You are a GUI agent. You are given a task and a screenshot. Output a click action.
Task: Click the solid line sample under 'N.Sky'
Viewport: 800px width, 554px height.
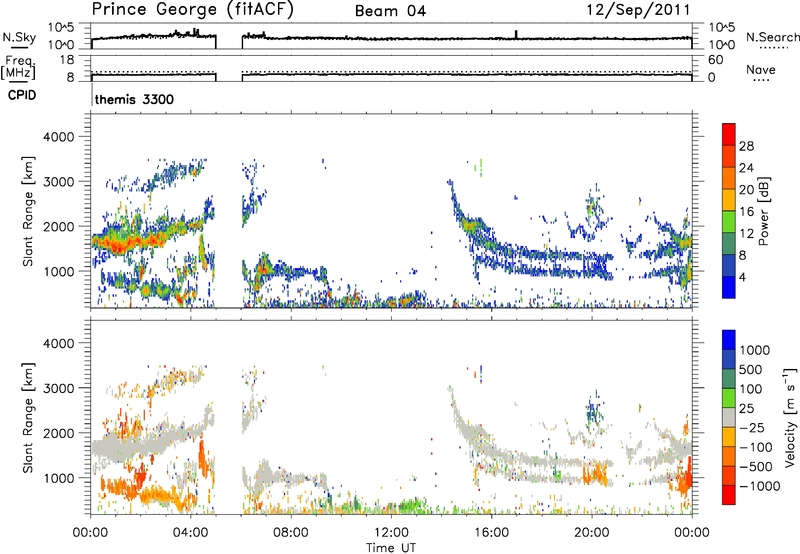19,48
